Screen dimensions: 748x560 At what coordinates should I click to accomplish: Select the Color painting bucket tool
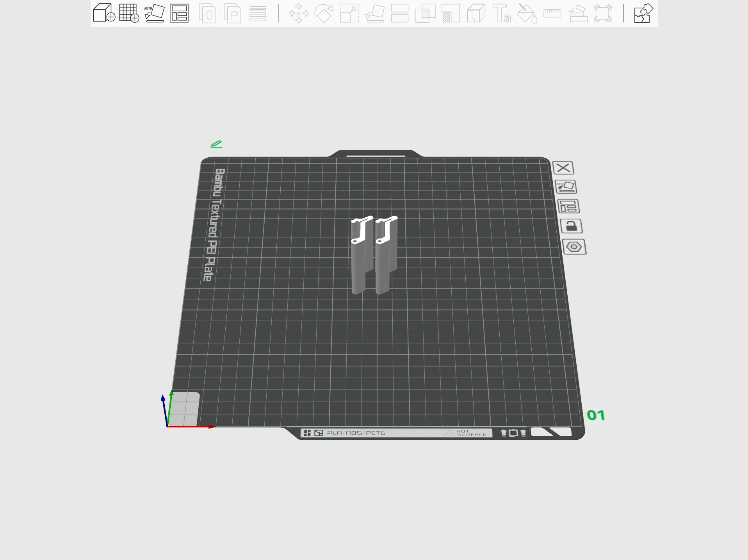pos(527,14)
